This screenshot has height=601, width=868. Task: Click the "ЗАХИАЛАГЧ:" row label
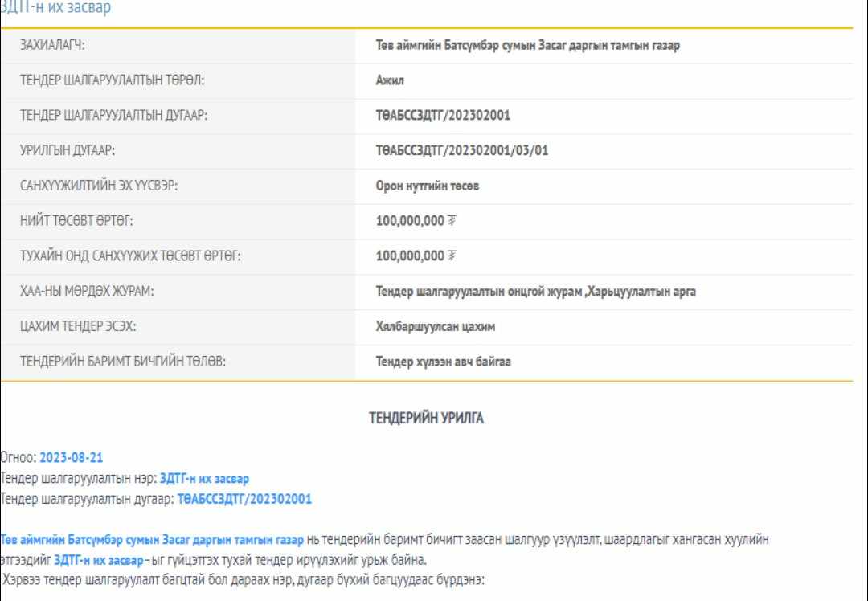[53, 46]
